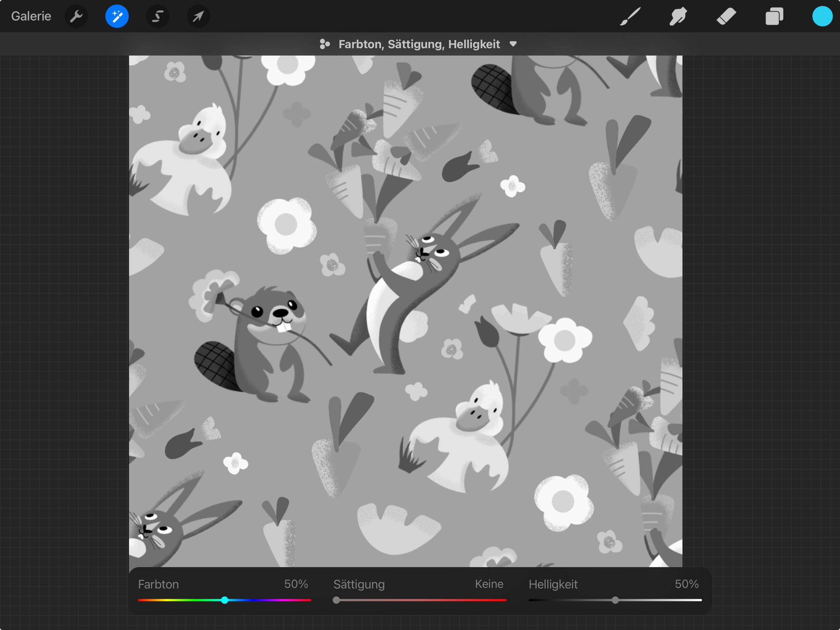Select the Smudge finger tool
Screen dimensions: 840x630
pos(678,16)
